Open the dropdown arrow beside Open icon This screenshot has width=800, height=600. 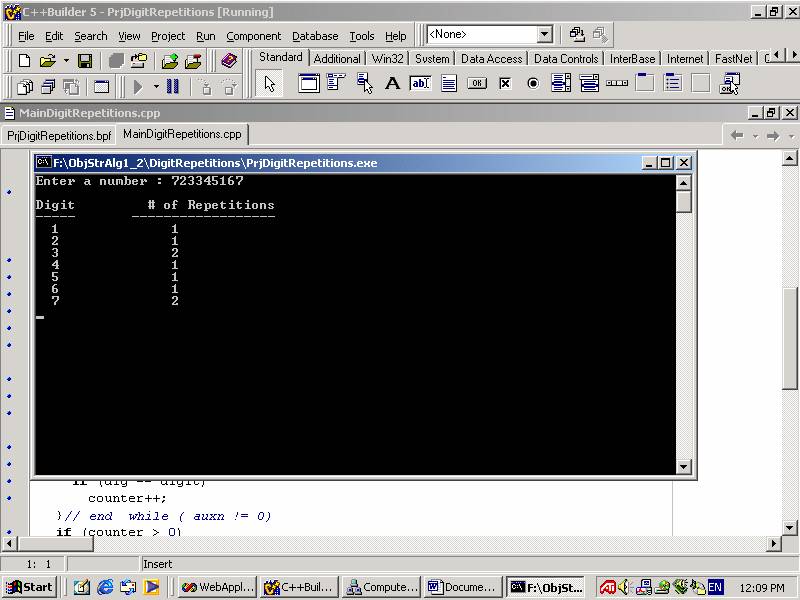tap(64, 62)
